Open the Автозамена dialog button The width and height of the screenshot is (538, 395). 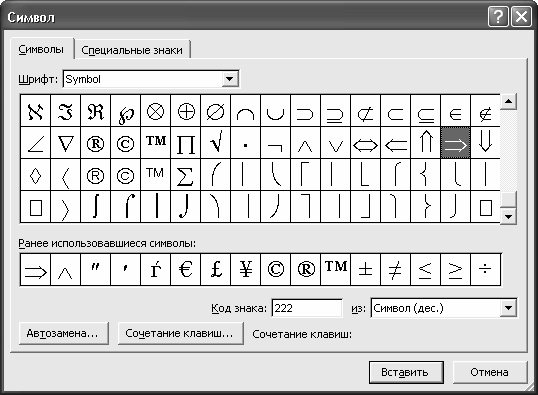[63, 333]
